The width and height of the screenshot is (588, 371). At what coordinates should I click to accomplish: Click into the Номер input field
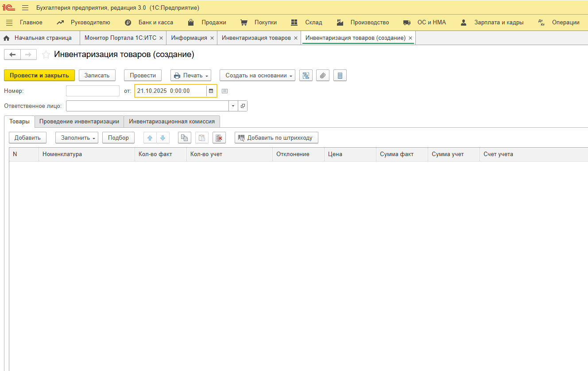click(x=93, y=91)
